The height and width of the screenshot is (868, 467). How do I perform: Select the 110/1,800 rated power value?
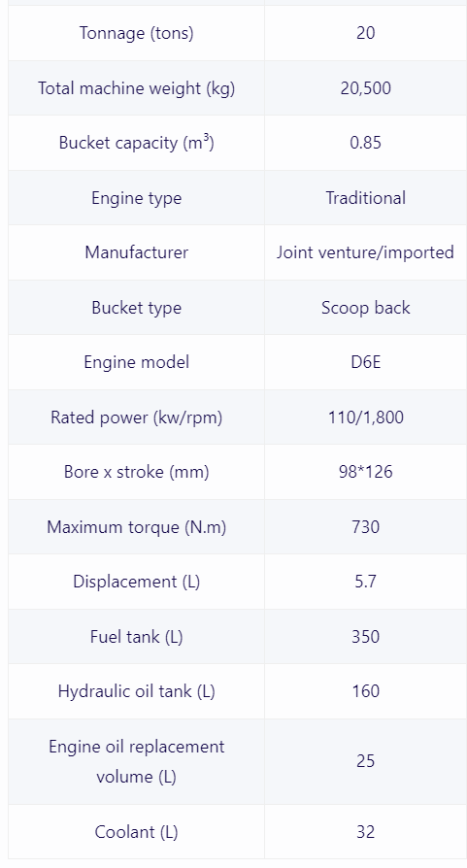point(365,417)
